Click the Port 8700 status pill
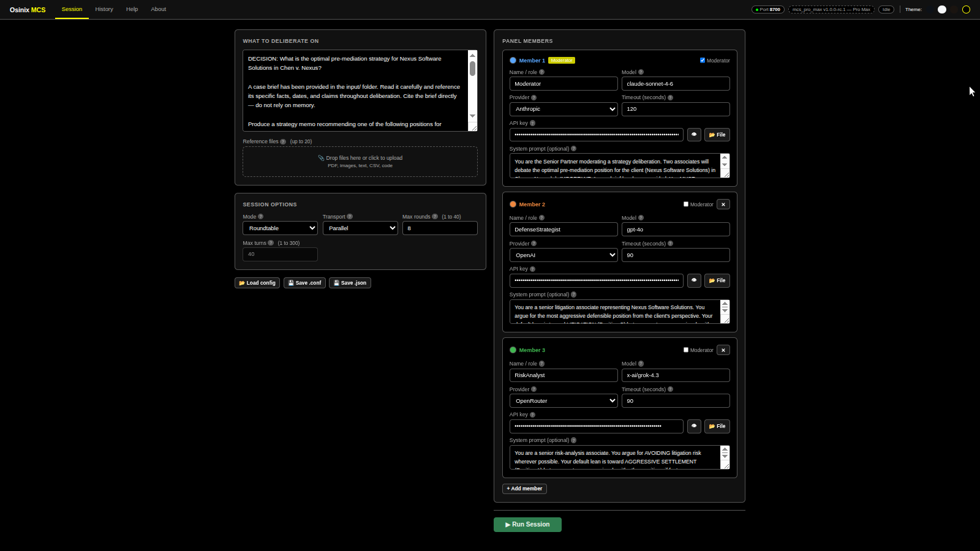The image size is (980, 551). tap(768, 9)
